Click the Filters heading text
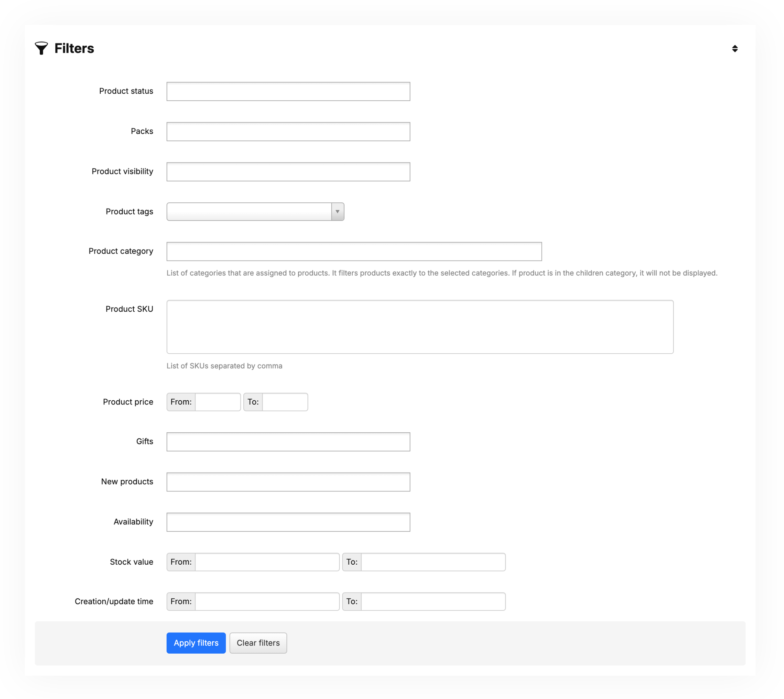Image resolution: width=784 pixels, height=699 pixels. point(74,48)
